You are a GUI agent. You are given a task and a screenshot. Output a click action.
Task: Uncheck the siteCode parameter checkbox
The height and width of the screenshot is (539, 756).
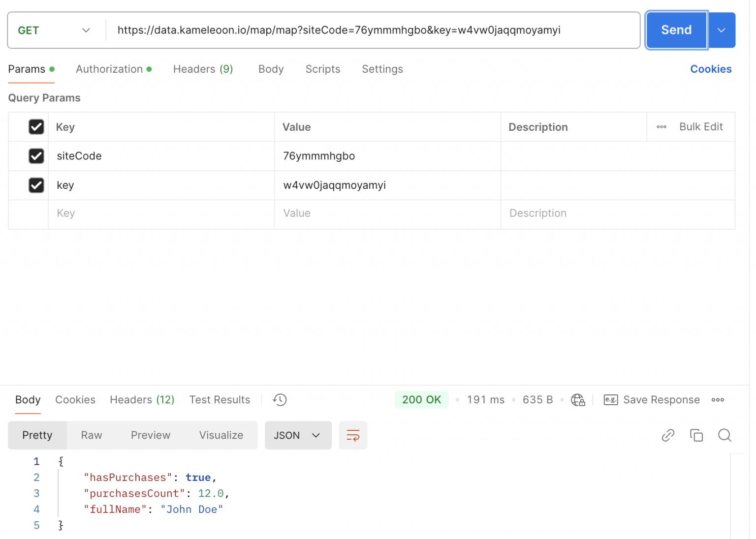pyautogui.click(x=36, y=156)
